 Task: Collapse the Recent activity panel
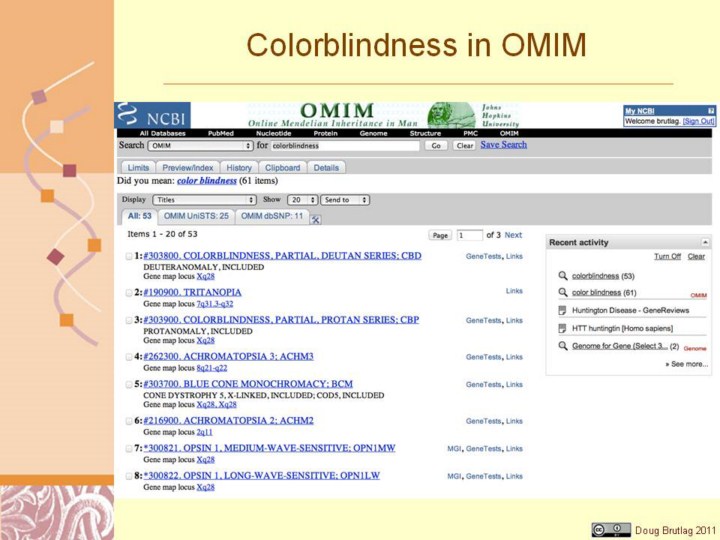pos(705,242)
